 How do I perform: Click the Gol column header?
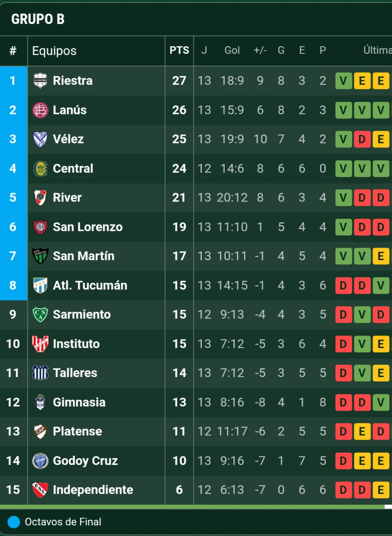pyautogui.click(x=232, y=50)
